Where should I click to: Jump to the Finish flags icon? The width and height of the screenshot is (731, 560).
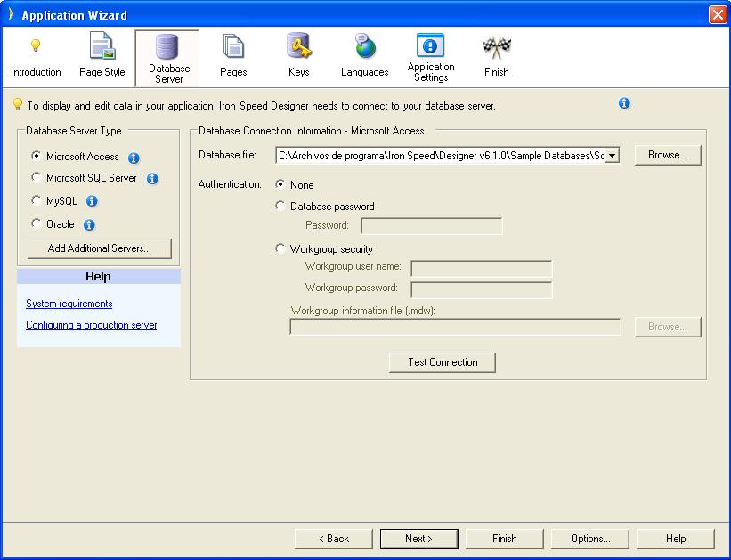[497, 46]
